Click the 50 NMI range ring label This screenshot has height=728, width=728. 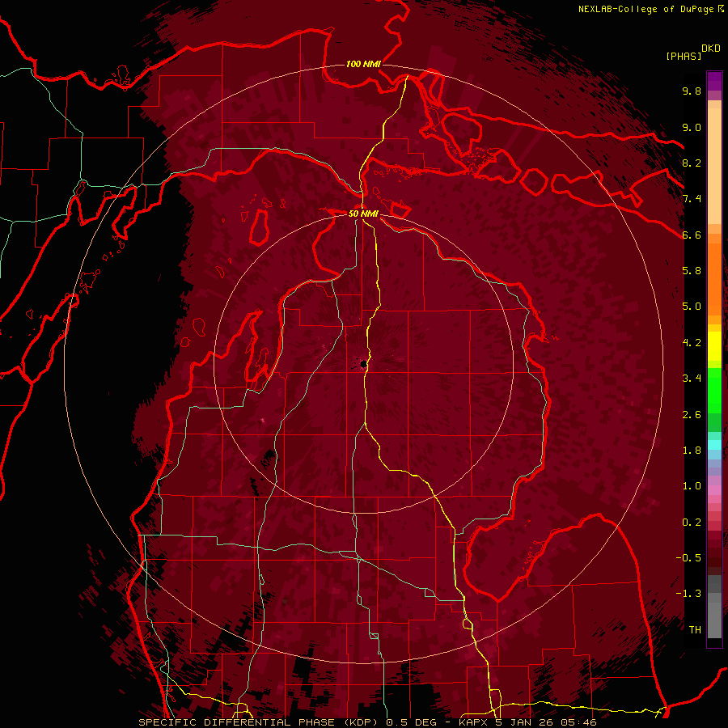click(363, 214)
